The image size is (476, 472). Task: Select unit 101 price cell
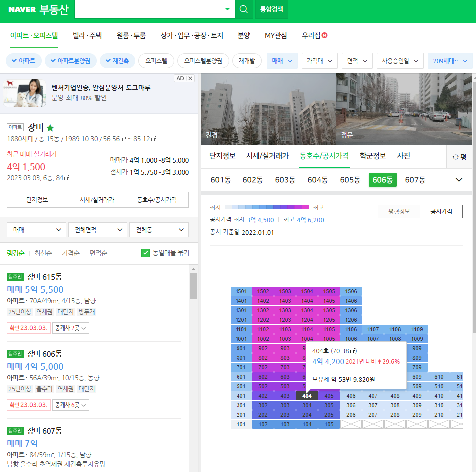(x=241, y=424)
